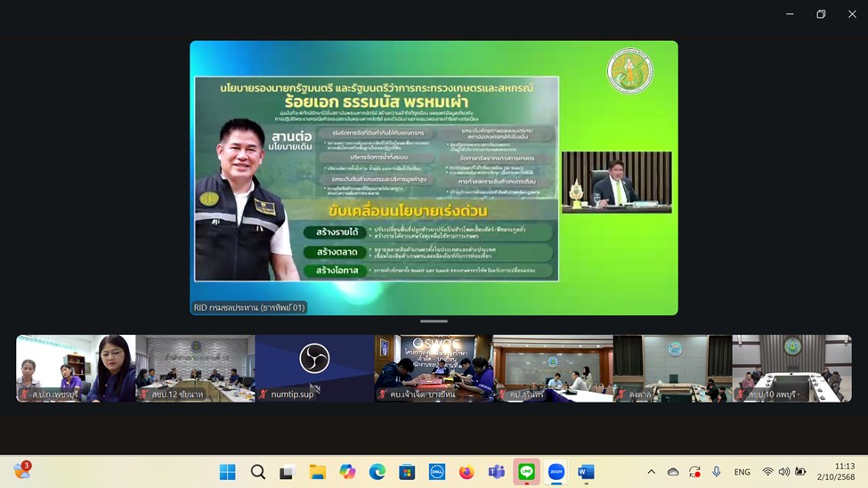Launch Microsoft Teams from taskbar
This screenshot has height=488, width=868.
(x=496, y=472)
